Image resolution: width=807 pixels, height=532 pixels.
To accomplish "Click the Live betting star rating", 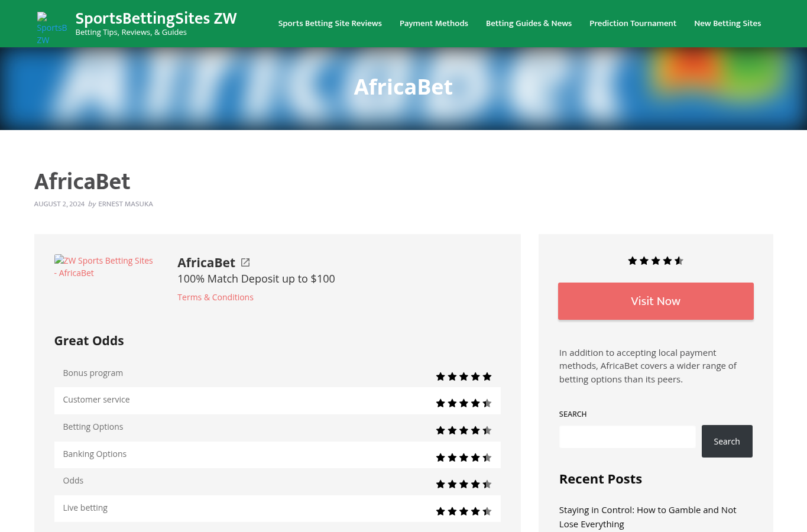I will [464, 511].
